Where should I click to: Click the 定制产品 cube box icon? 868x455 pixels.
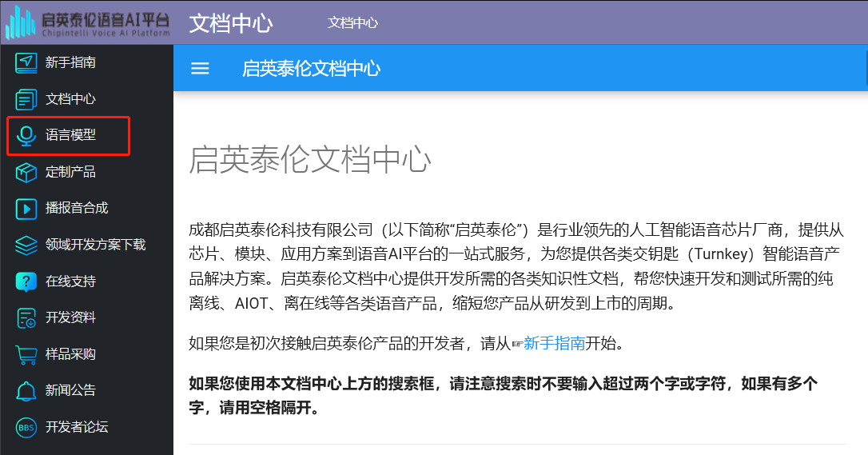coord(26,172)
